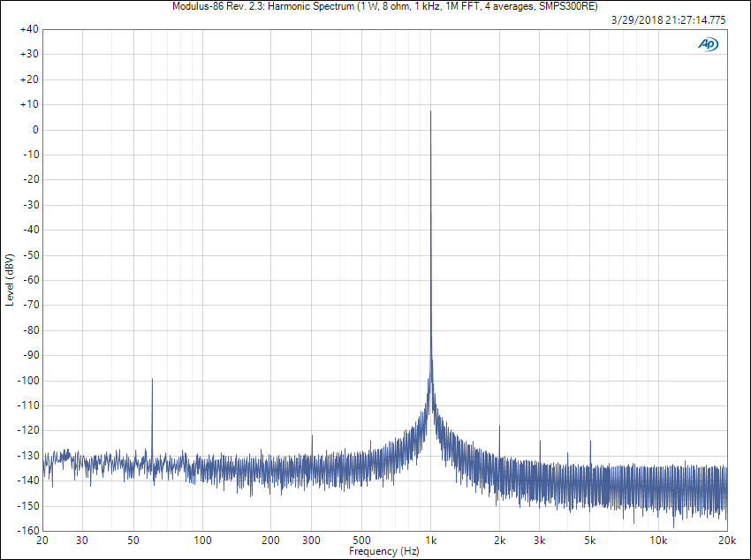Click the '-100' Y-axis value
This screenshot has height=560, width=751.
click(x=28, y=381)
